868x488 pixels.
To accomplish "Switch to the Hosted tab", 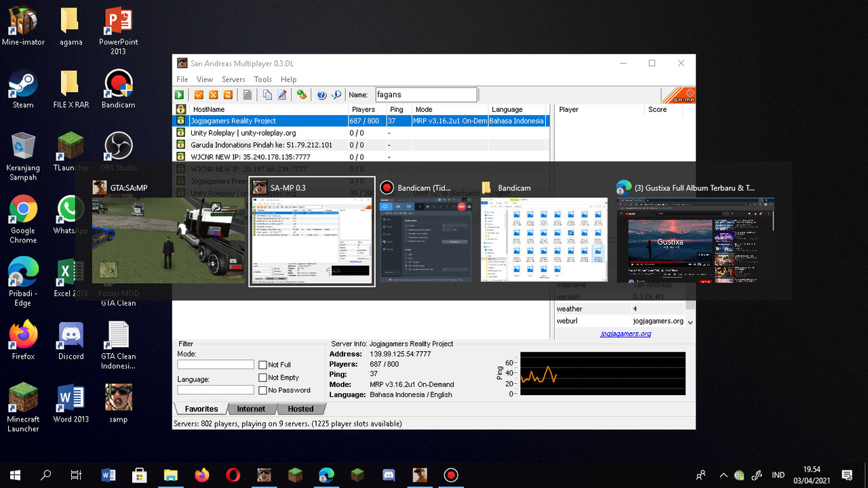I will (300, 409).
